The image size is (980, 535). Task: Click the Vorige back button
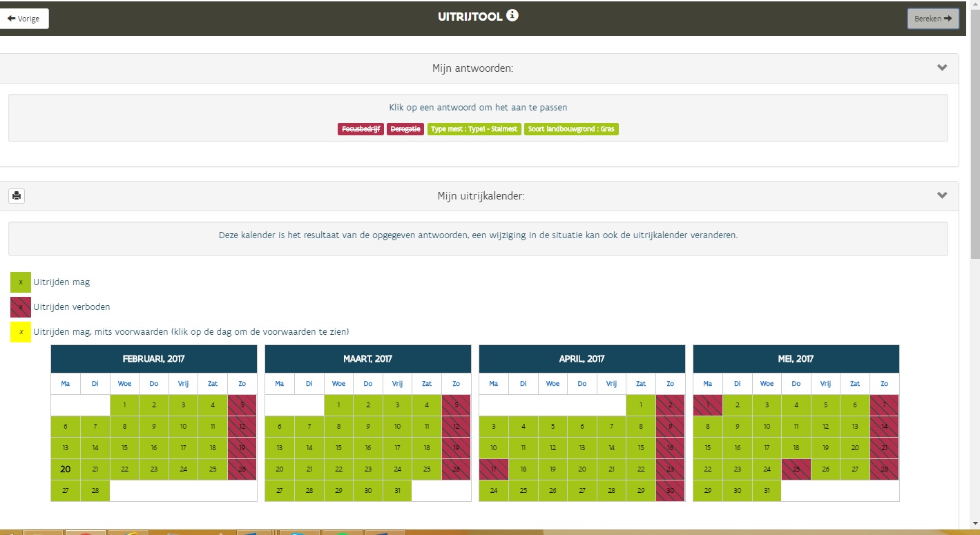(x=25, y=19)
